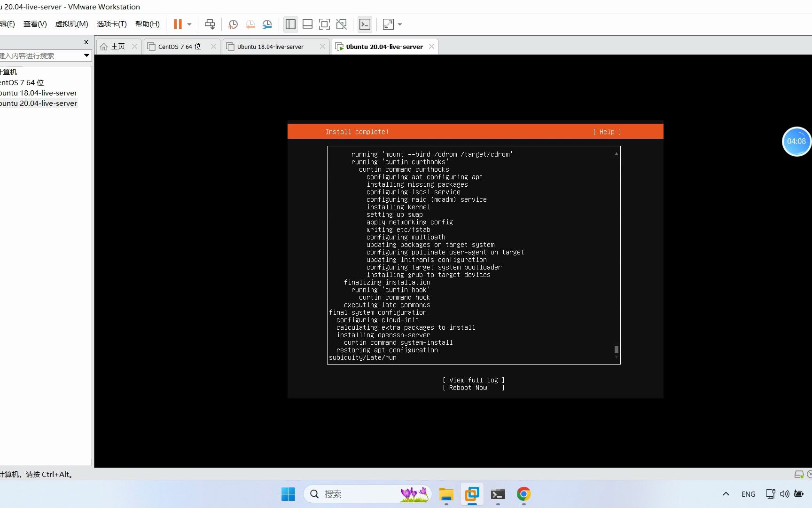This screenshot has width=812, height=508.
Task: Open the 查看(V) menu
Action: pos(35,24)
